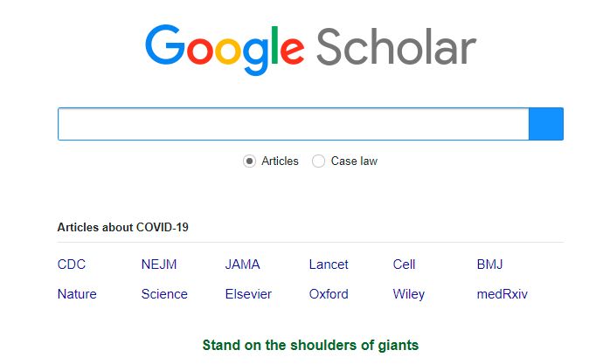Click the Articles about COVID-19 heading

point(123,227)
